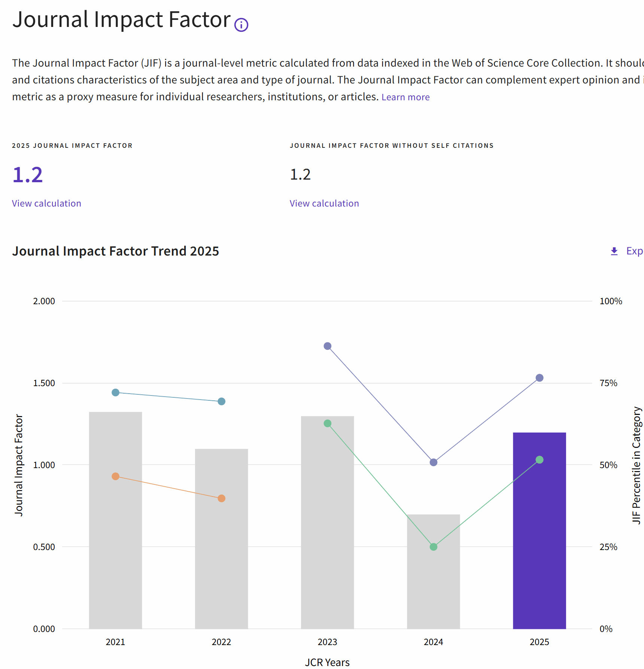View calculation for 2025 Journal Impact Factor
Image resolution: width=644 pixels, height=669 pixels.
point(46,203)
